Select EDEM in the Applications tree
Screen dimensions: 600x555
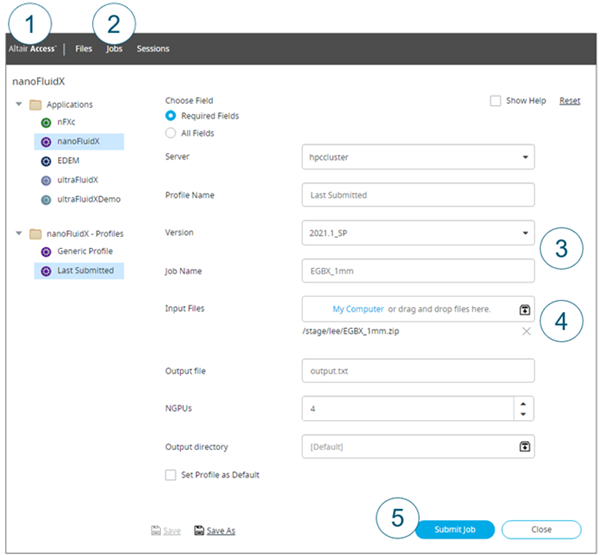[x=68, y=161]
